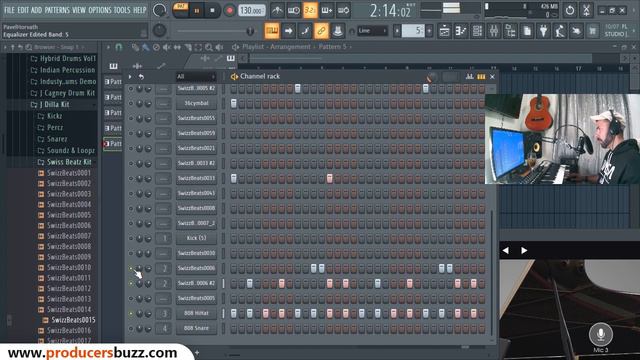Open the channel rack All filter dropdown
The height and width of the screenshot is (360, 640).
[196, 77]
